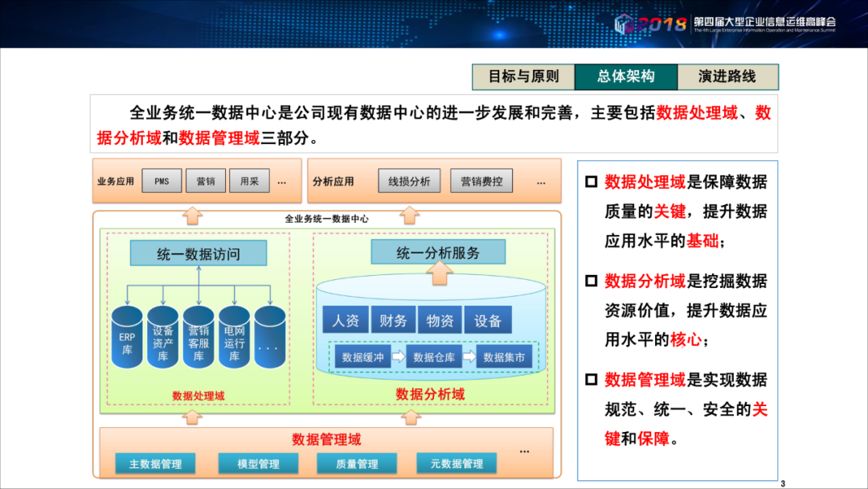Click the ellipsis after 营销费控 in 分析应用

tap(541, 183)
